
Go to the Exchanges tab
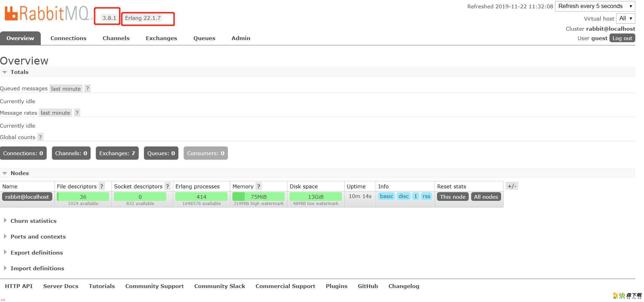[x=161, y=38]
